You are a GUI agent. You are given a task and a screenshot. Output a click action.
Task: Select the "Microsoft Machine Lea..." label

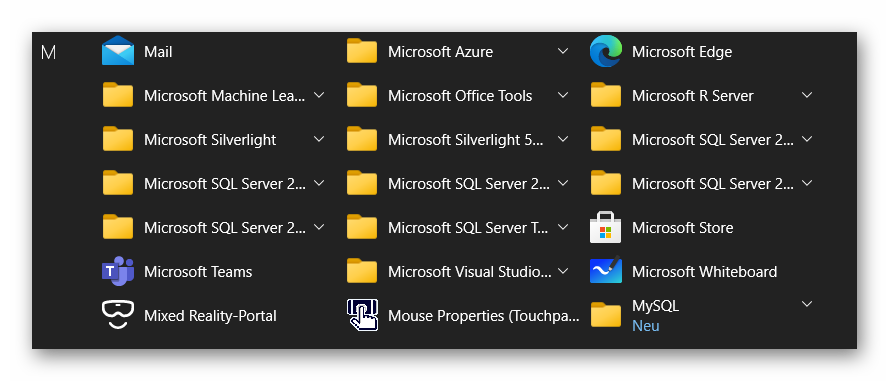coord(225,96)
